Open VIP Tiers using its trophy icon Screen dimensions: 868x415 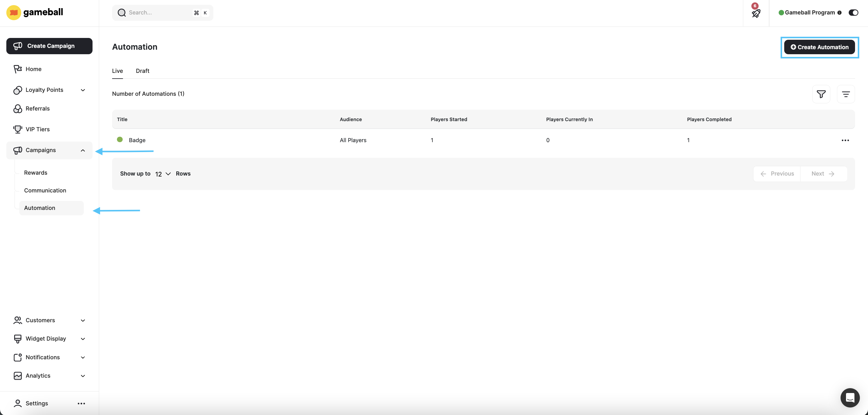17,129
